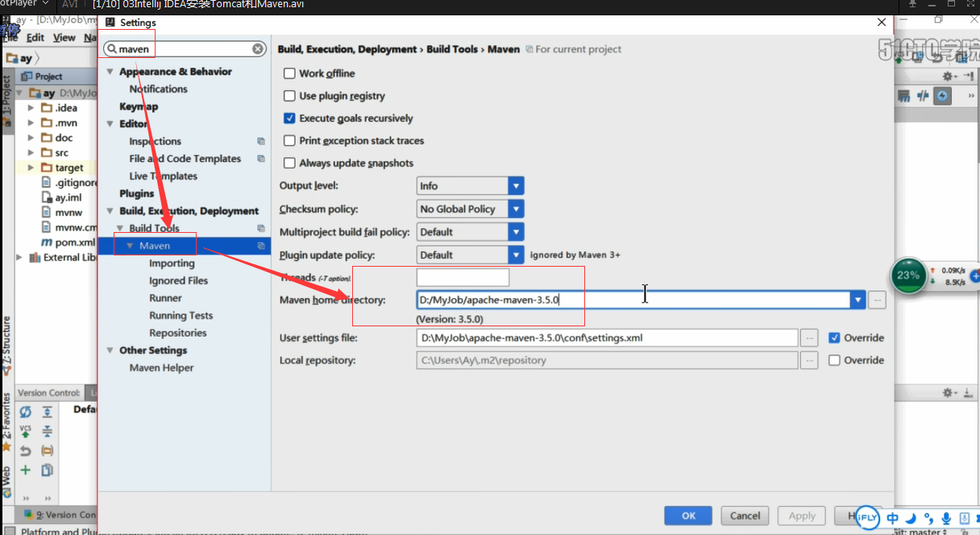The height and width of the screenshot is (535, 980).
Task: Open Structure side tab
Action: click(6, 345)
